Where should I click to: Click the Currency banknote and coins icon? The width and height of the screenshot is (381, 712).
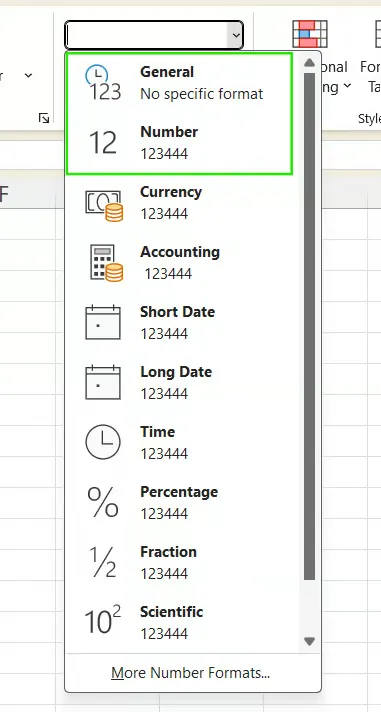(x=104, y=206)
